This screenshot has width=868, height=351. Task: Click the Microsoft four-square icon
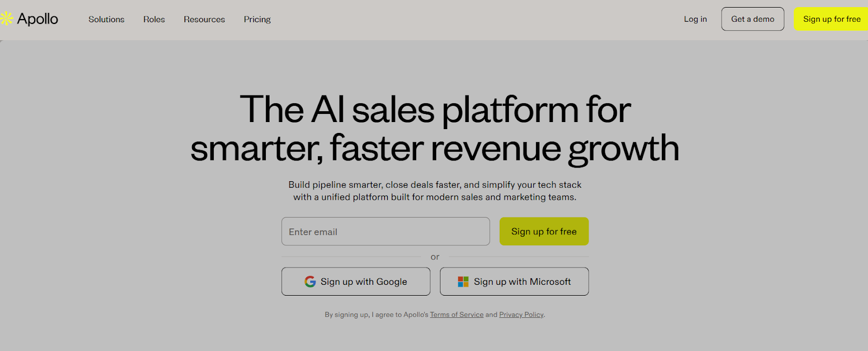click(x=463, y=281)
